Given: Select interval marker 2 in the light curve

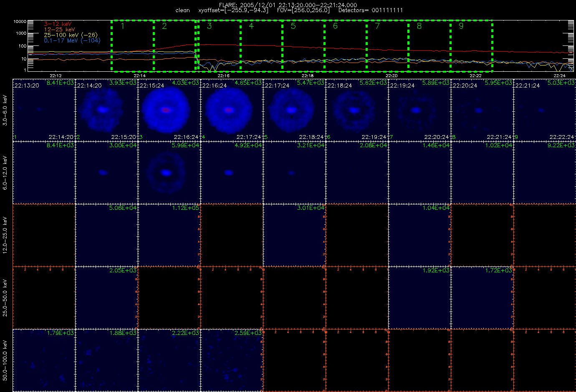Looking at the screenshot, I should tap(164, 26).
